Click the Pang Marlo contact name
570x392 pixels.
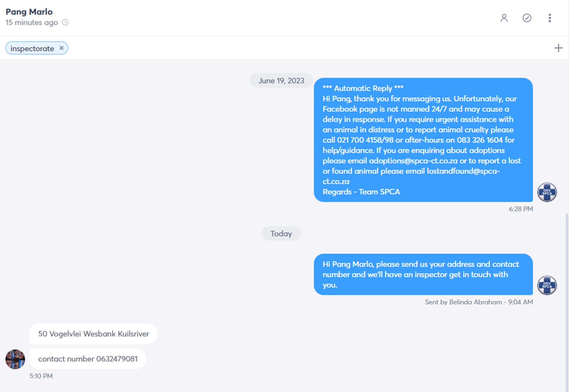pyautogui.click(x=29, y=12)
